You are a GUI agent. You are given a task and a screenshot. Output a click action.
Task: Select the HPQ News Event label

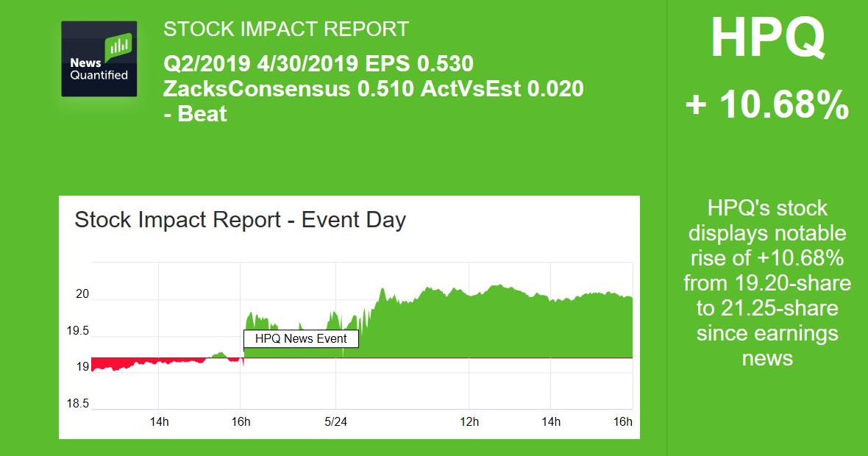coord(301,339)
